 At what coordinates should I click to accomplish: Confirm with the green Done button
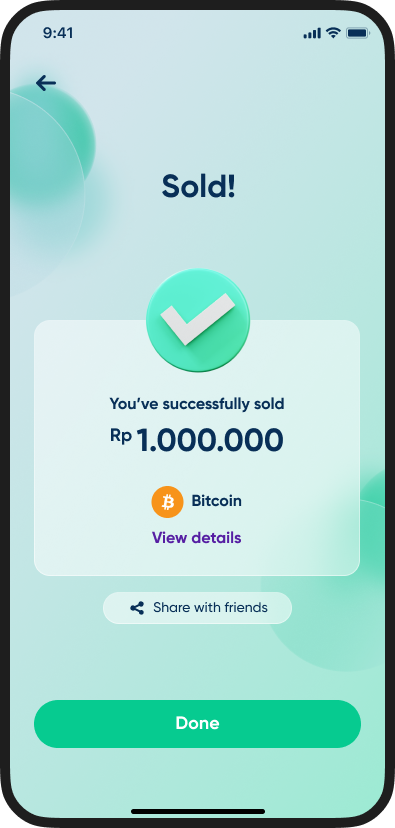point(198,724)
